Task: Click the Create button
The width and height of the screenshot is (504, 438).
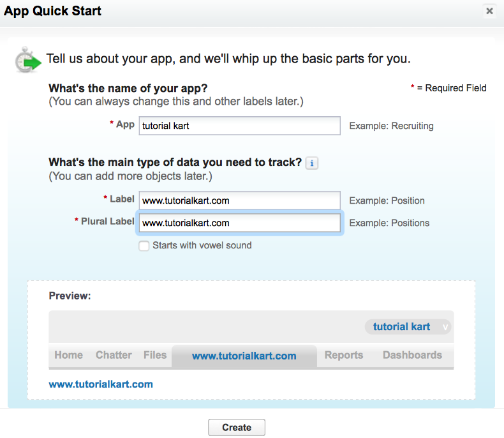Action: [237, 427]
